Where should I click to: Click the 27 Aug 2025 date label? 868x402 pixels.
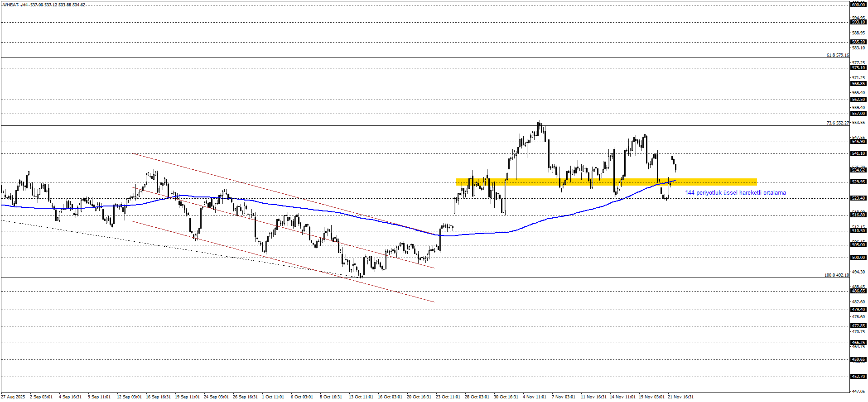click(x=13, y=397)
